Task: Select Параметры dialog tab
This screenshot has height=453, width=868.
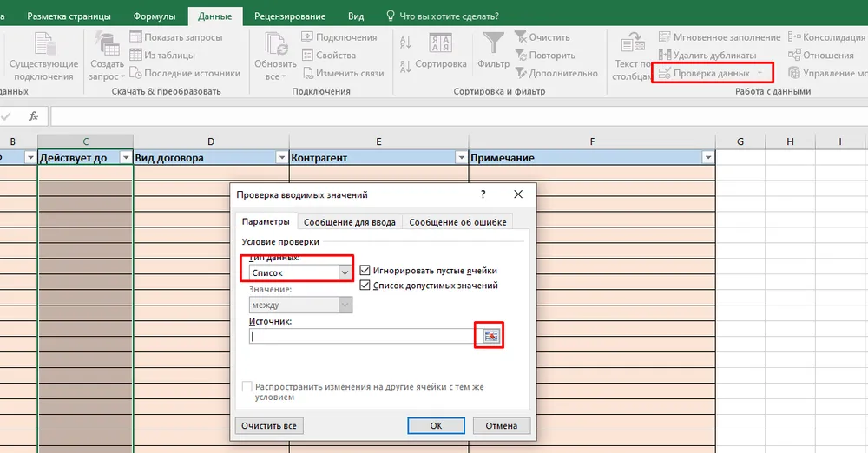Action: coord(266,221)
